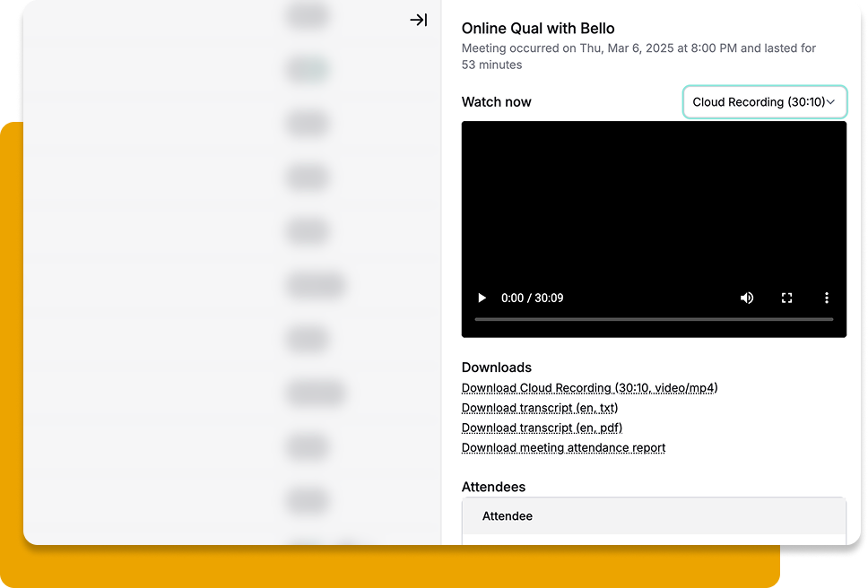Open the video player more options menu

827,298
